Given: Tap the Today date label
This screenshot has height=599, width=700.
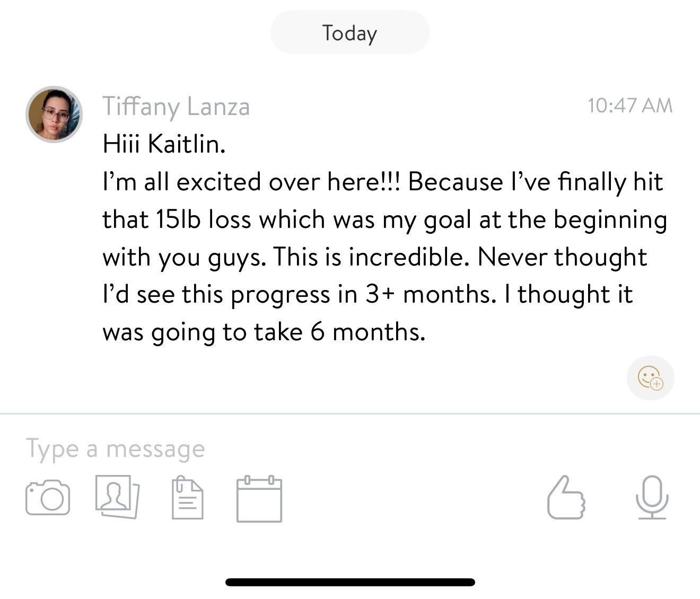Looking at the screenshot, I should [349, 33].
